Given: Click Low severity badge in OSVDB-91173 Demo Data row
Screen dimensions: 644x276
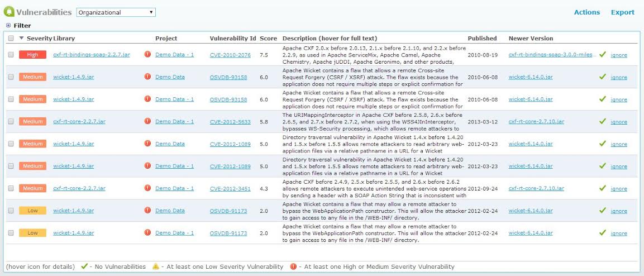Looking at the screenshot, I should point(32,211).
